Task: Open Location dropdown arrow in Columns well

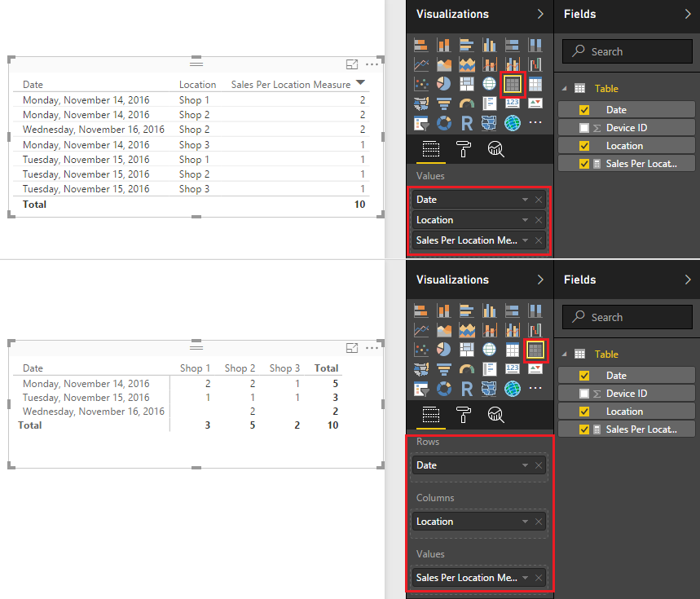Action: coord(525,522)
